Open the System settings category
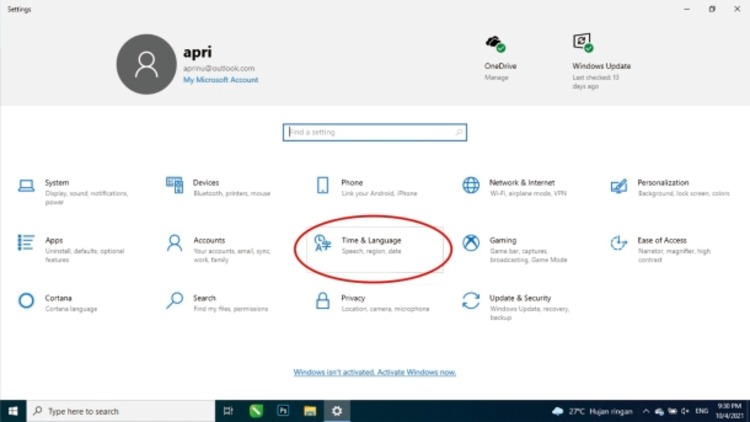This screenshot has width=750, height=422. click(x=74, y=191)
